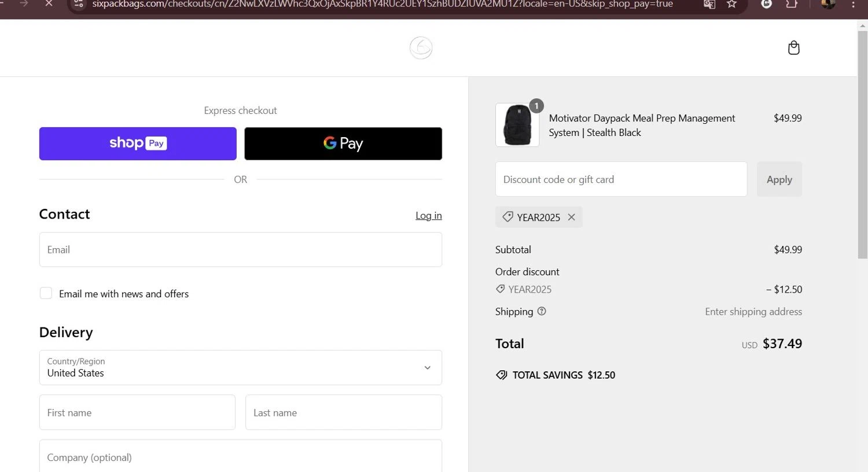868x472 pixels.
Task: Click the Total amount $37.49
Action: (x=782, y=344)
